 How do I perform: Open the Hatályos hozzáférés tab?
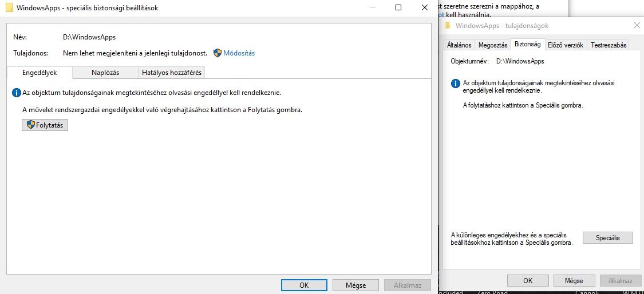171,73
